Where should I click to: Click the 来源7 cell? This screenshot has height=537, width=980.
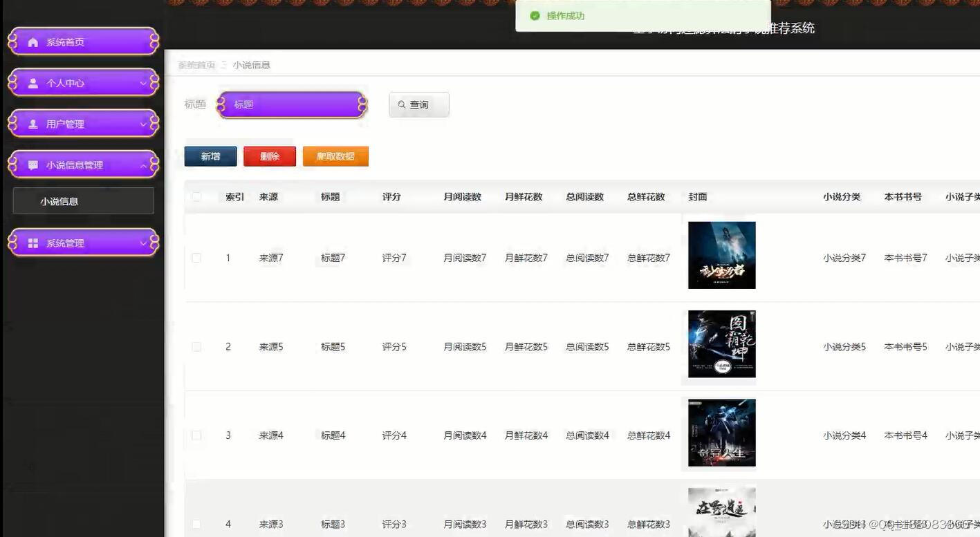tap(271, 258)
